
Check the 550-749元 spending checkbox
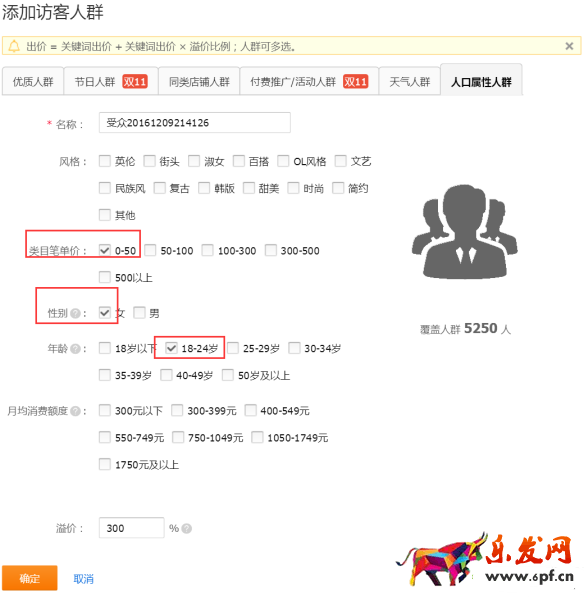pyautogui.click(x=105, y=437)
